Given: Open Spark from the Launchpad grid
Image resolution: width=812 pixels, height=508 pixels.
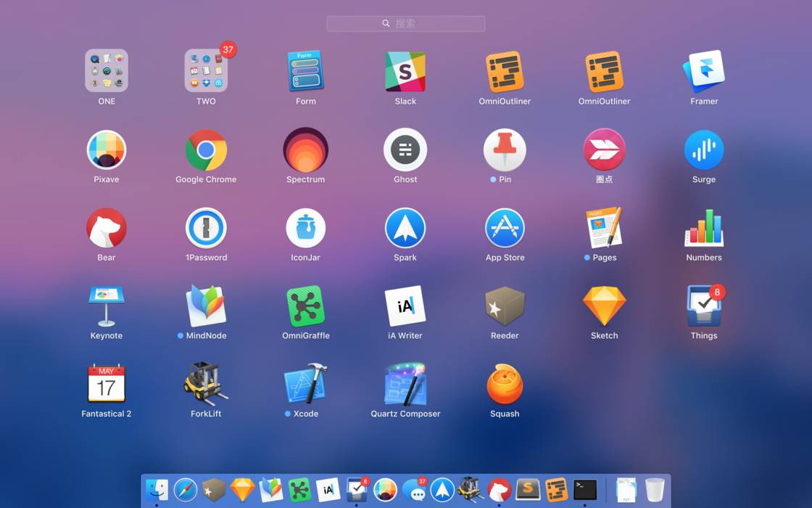Looking at the screenshot, I should pyautogui.click(x=405, y=228).
